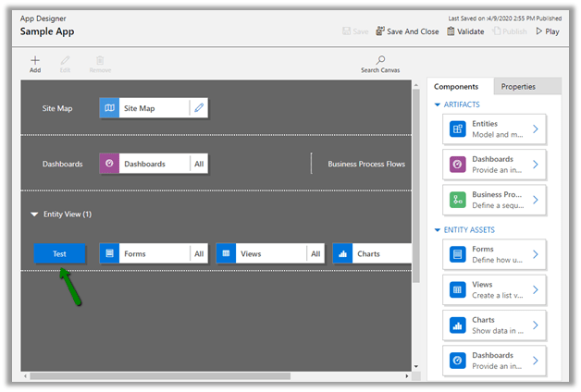
Task: Select the Site Map tile icon
Action: (x=110, y=108)
